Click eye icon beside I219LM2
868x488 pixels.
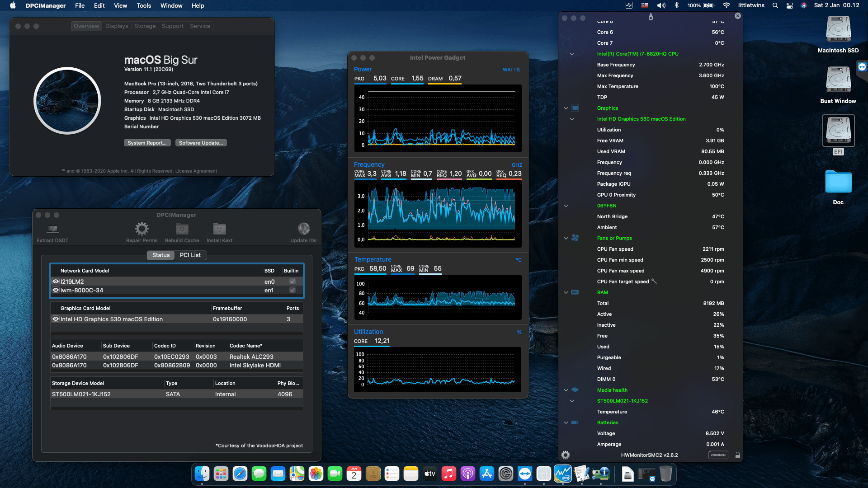[56, 281]
